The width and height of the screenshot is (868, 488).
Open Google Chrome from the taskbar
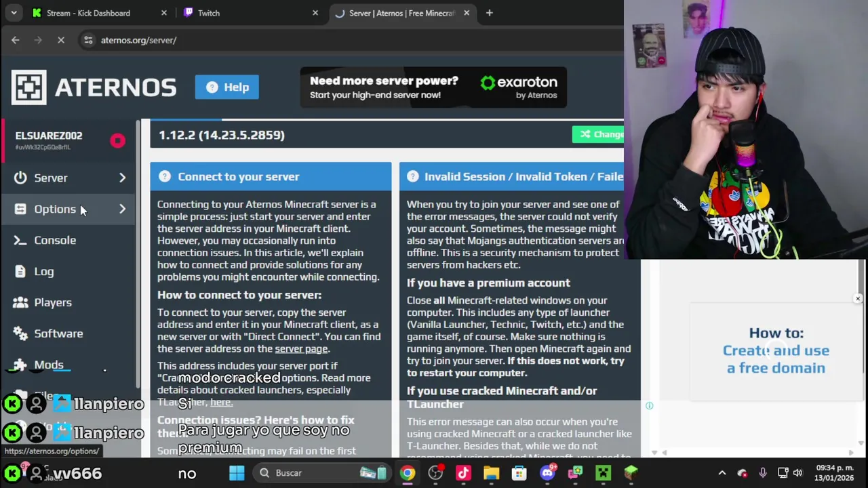(408, 472)
